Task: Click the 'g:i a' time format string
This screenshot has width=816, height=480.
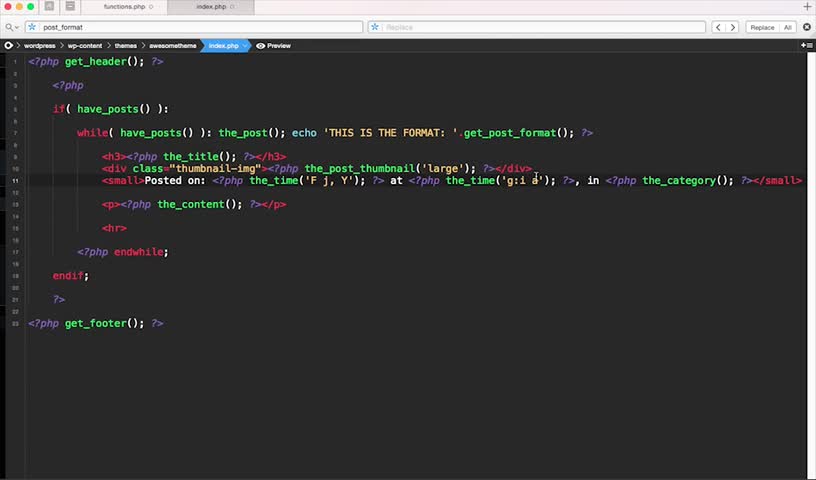Action: [x=522, y=180]
